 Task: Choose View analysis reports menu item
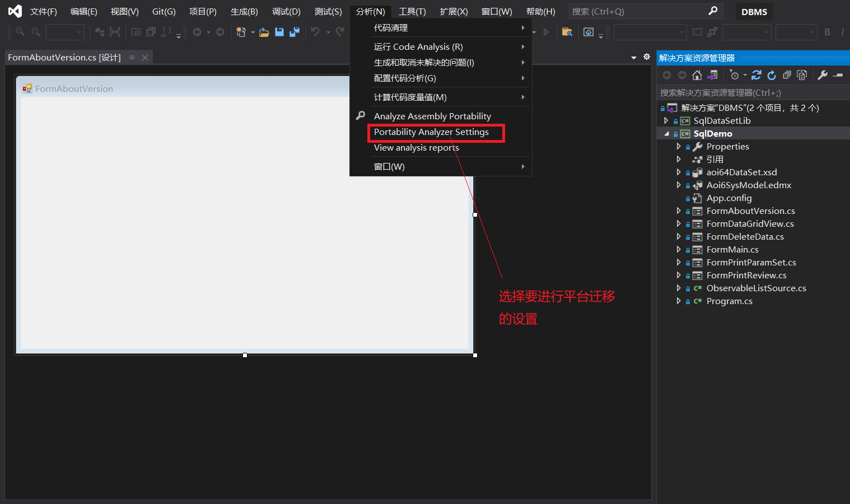coord(441,147)
